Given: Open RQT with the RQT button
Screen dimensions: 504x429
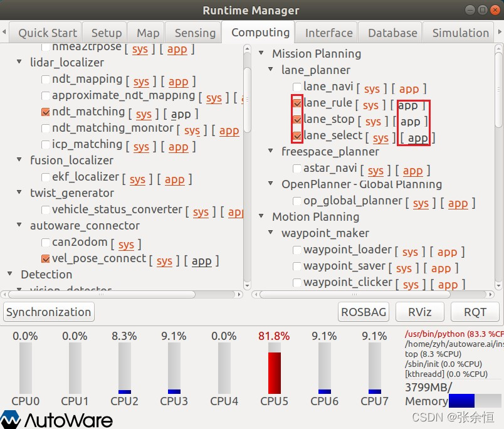Looking at the screenshot, I should click(x=475, y=312).
